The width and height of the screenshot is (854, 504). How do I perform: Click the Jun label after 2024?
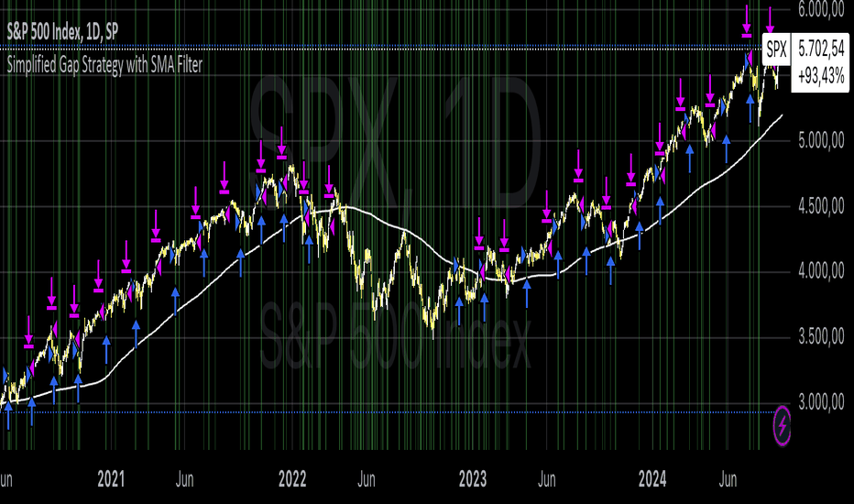point(728,479)
